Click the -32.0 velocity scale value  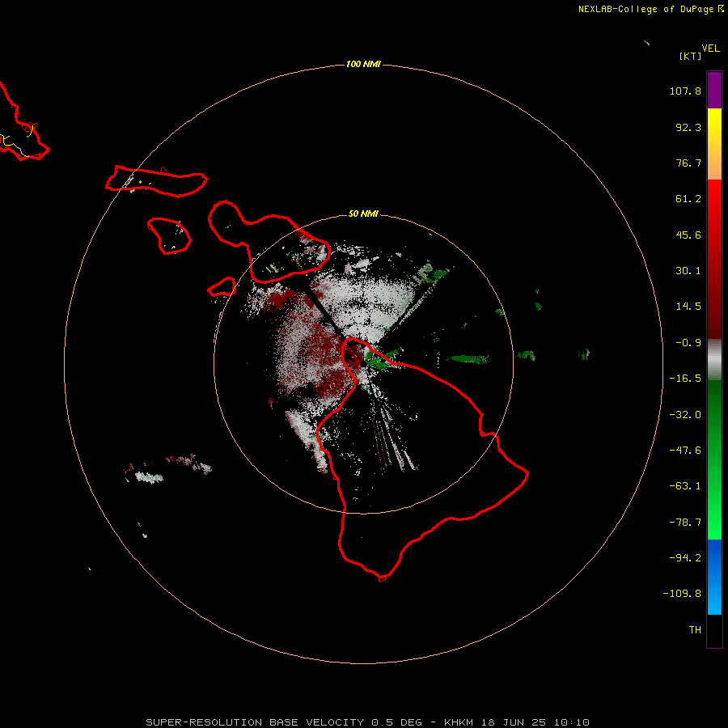coord(685,415)
